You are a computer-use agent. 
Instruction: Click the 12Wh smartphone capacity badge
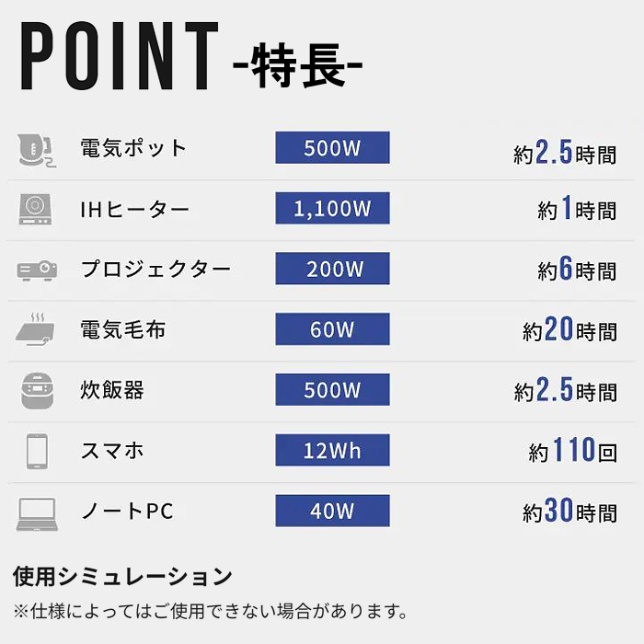pyautogui.click(x=332, y=450)
